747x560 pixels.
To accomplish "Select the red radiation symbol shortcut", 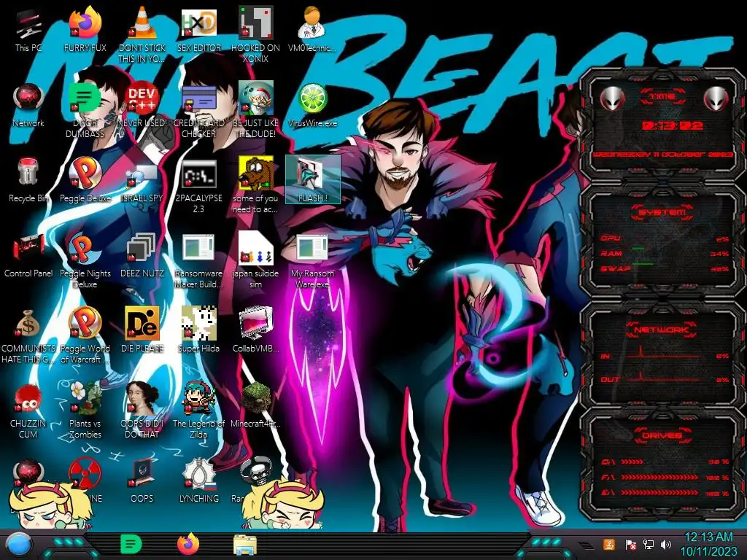I will tap(85, 474).
